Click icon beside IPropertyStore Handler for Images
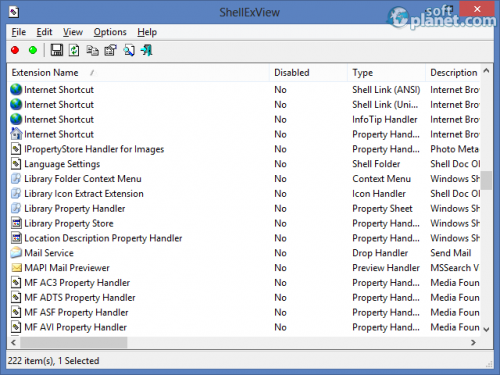The width and height of the screenshot is (500, 375). pos(16,149)
